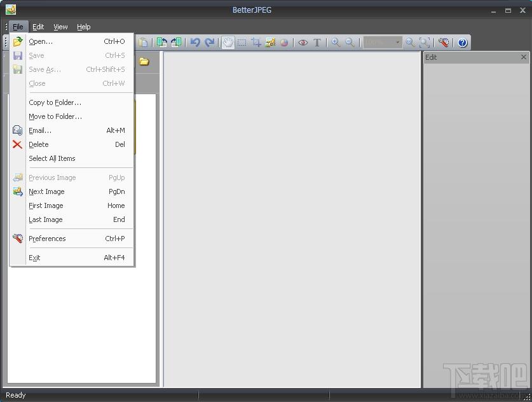Click the blue help question mark icon
532x402 pixels.
pos(463,43)
